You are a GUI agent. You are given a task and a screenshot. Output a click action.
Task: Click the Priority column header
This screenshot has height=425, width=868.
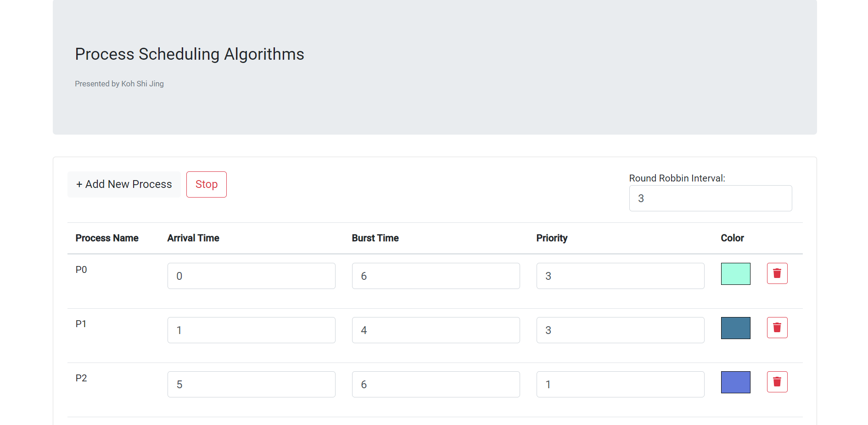(552, 238)
